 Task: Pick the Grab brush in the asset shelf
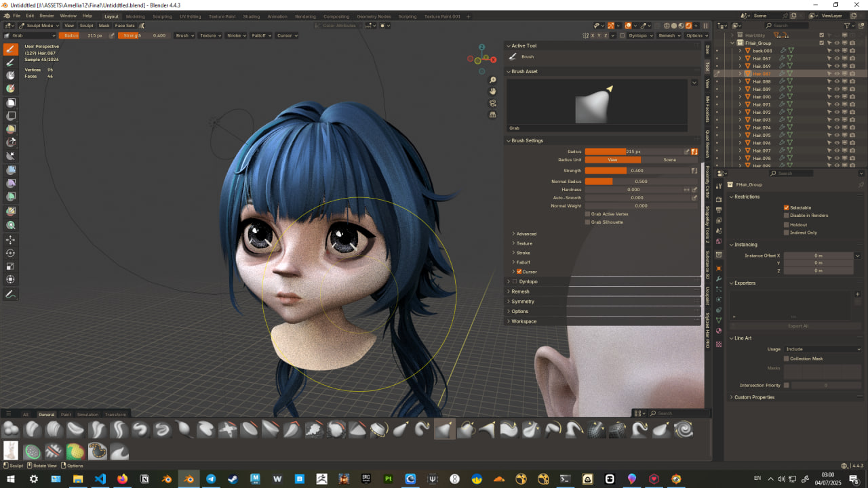click(x=444, y=429)
